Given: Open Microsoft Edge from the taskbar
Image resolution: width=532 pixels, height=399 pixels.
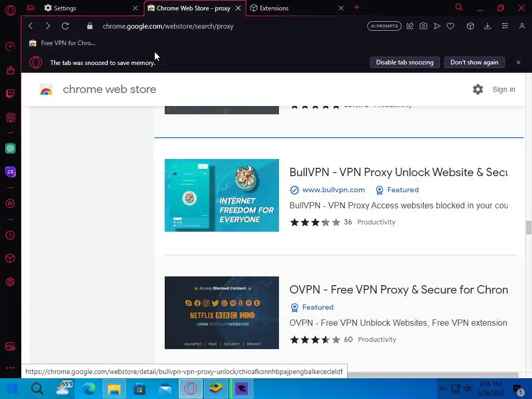Looking at the screenshot, I should [x=89, y=389].
